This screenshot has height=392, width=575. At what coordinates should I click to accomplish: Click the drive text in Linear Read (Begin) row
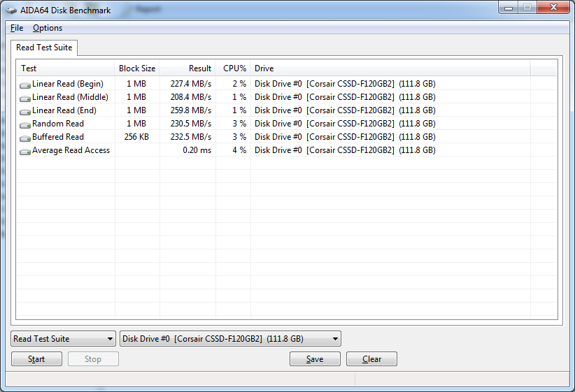click(345, 84)
